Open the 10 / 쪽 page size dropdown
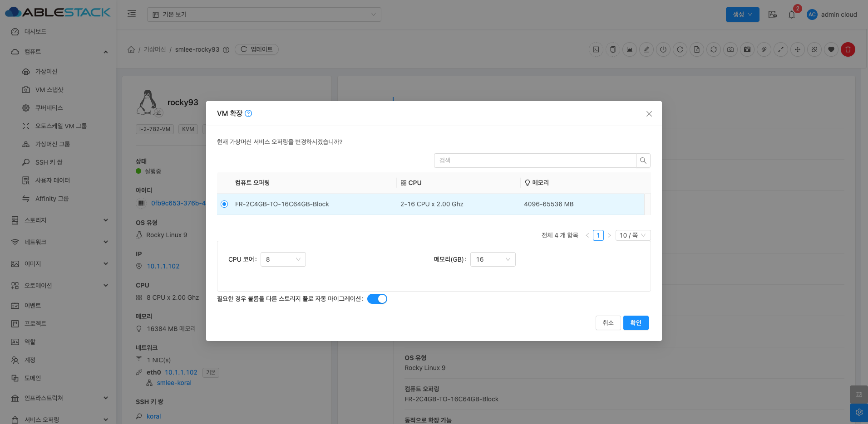 [x=633, y=235]
